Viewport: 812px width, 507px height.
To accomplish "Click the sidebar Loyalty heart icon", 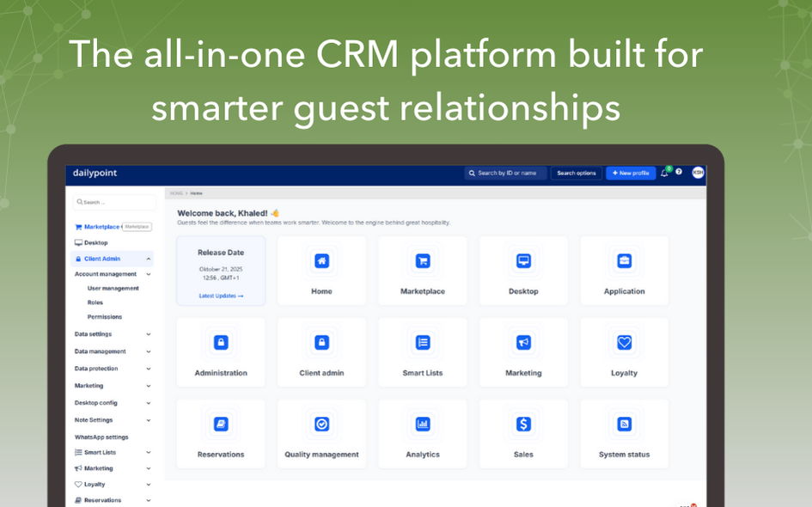I will (79, 484).
